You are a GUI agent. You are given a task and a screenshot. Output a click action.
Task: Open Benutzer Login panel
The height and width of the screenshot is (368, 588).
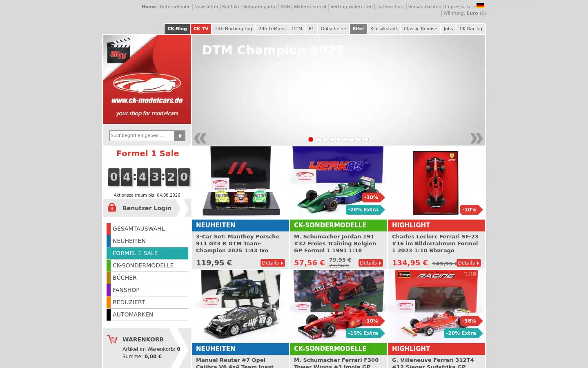[147, 208]
